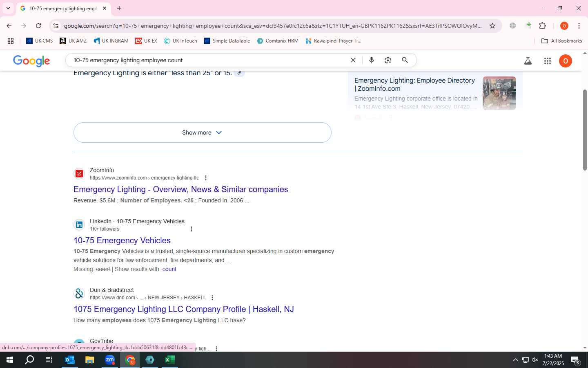This screenshot has height=368, width=588.
Task: Click the address bar URL
Action: tap(273, 26)
